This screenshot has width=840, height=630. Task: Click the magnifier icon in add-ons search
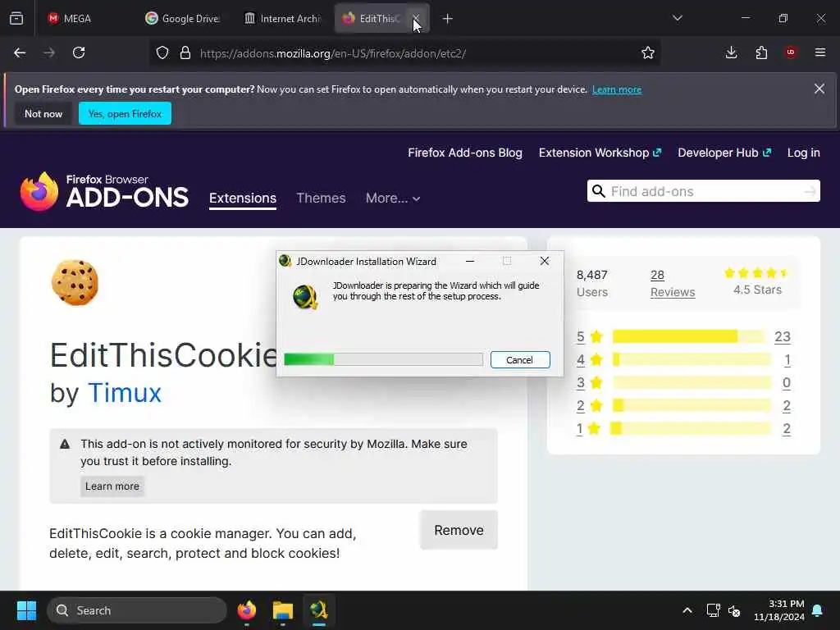pos(598,191)
